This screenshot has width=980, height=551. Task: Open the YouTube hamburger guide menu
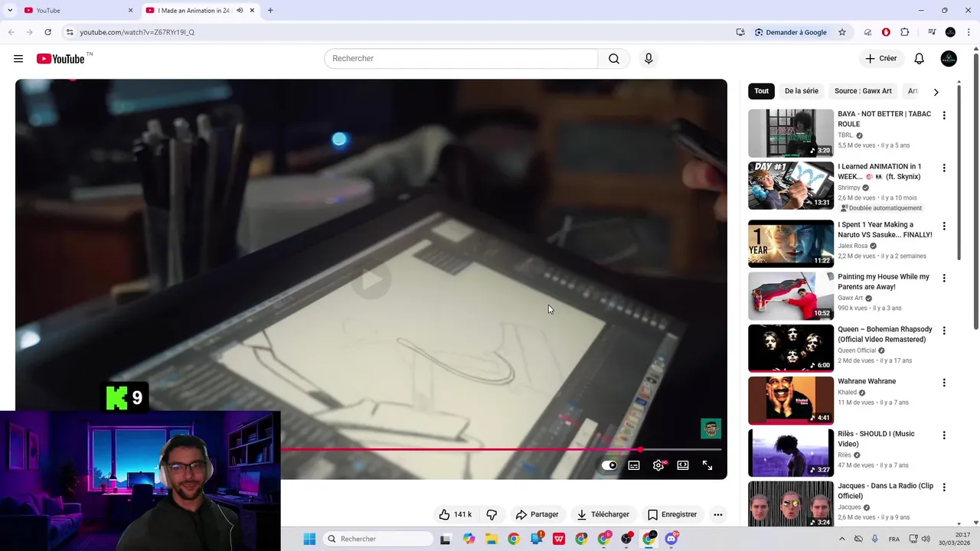click(18, 59)
